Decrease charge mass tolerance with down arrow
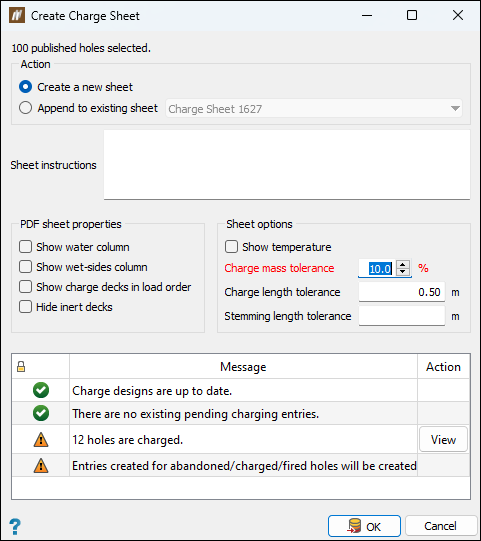Image resolution: width=481 pixels, height=541 pixels. click(403, 272)
